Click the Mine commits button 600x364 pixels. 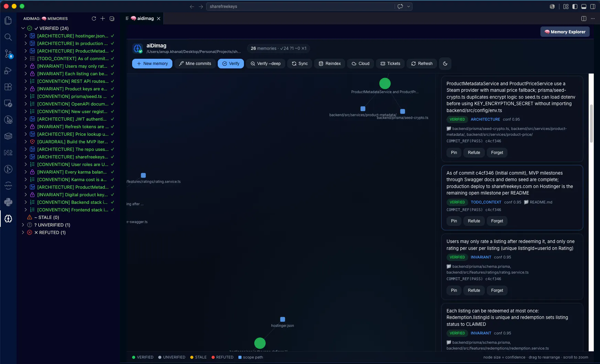195,64
